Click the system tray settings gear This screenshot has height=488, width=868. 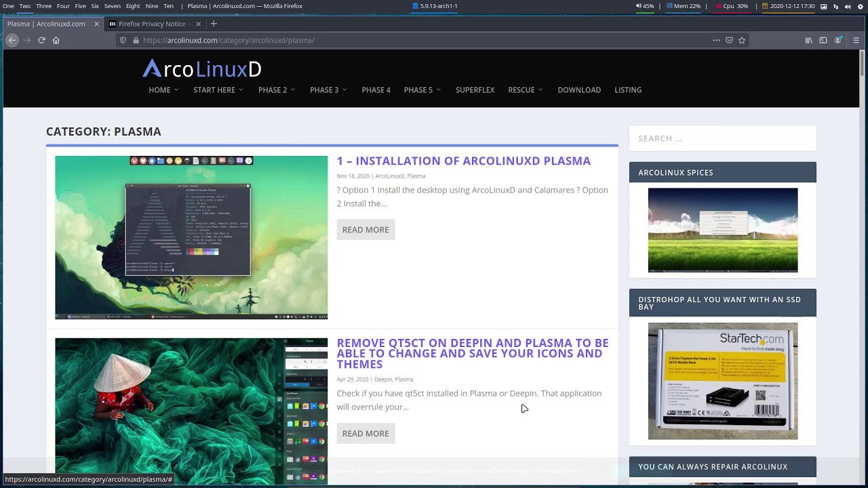point(859,6)
